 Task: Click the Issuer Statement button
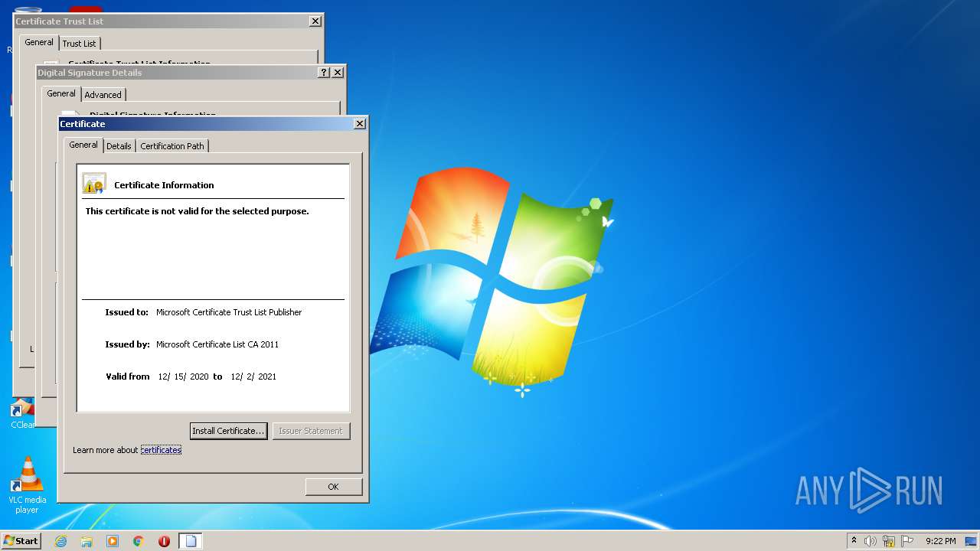(311, 431)
